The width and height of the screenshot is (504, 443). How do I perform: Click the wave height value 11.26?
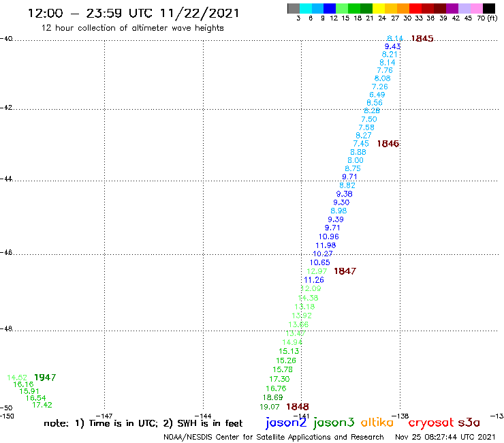[x=314, y=280]
